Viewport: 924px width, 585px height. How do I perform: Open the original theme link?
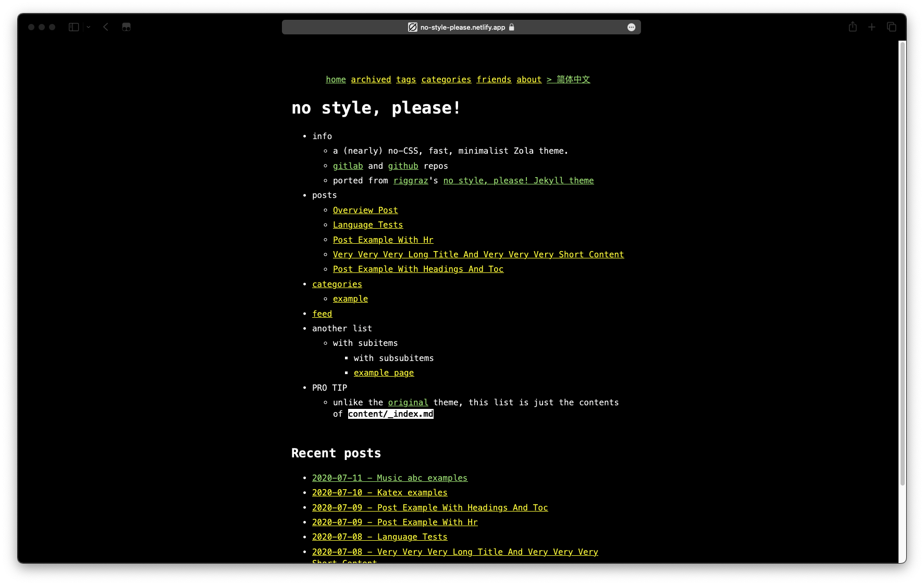pyautogui.click(x=408, y=402)
